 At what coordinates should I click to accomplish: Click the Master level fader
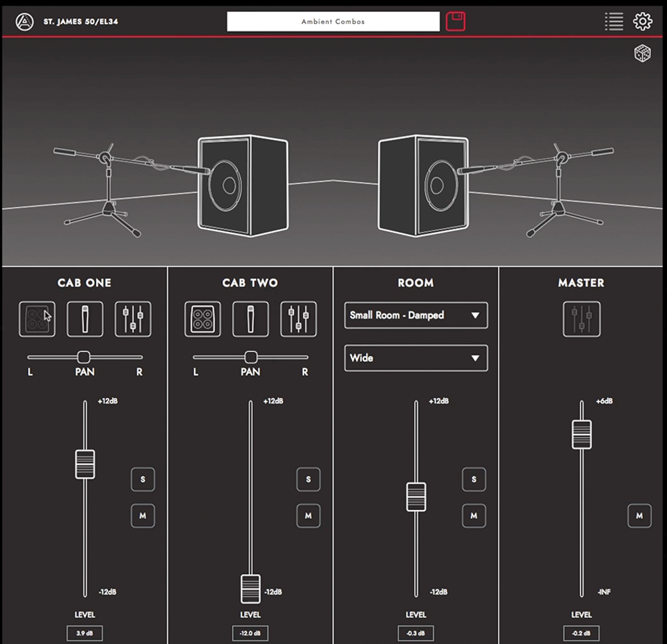(x=582, y=435)
